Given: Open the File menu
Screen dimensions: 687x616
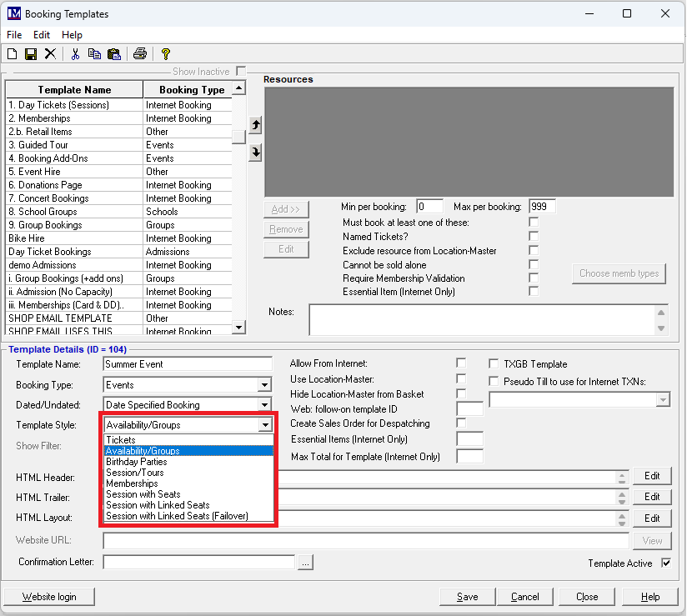Looking at the screenshot, I should click(14, 35).
